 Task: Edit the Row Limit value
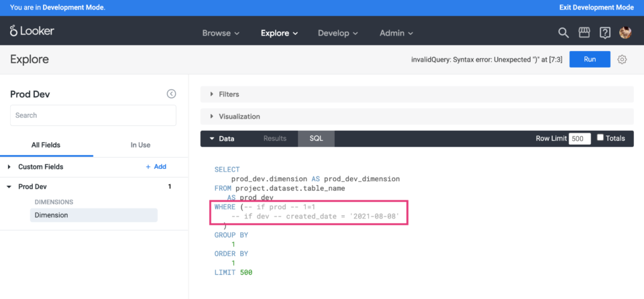(x=580, y=139)
